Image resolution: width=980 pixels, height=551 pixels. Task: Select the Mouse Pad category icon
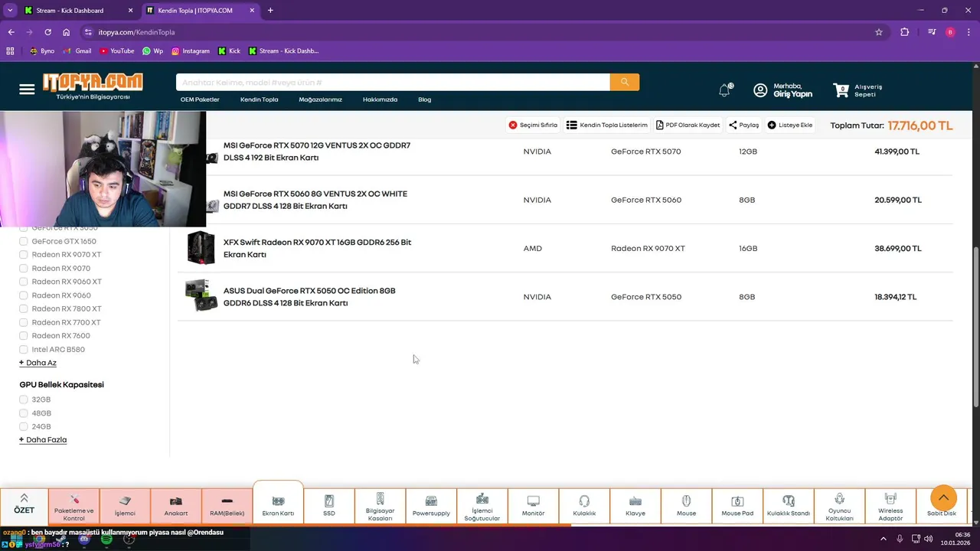pos(737,506)
